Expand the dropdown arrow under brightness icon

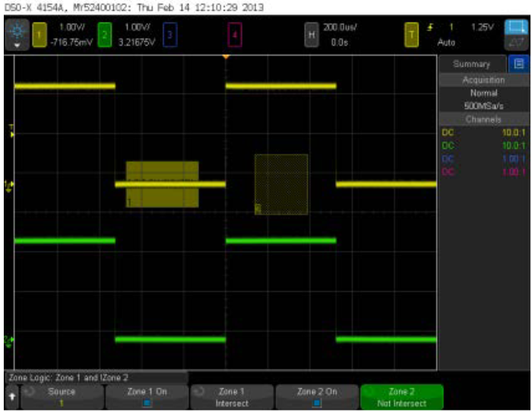pyautogui.click(x=18, y=45)
